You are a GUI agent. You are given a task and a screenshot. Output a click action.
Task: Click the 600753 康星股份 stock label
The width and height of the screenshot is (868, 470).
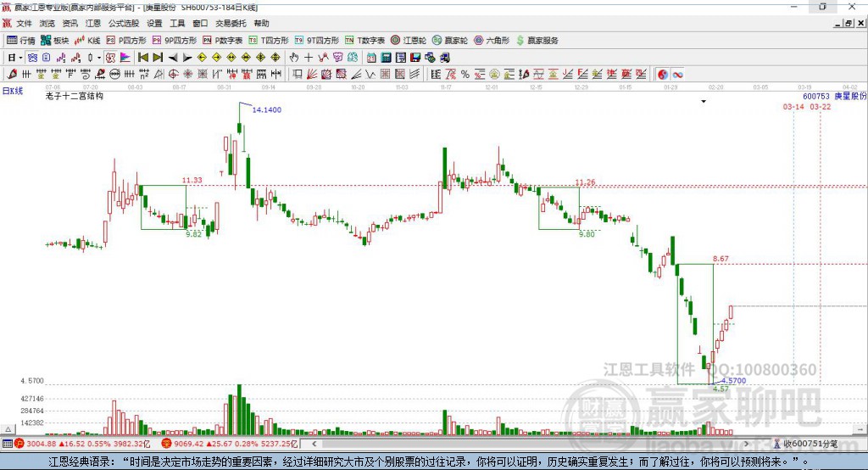click(835, 97)
